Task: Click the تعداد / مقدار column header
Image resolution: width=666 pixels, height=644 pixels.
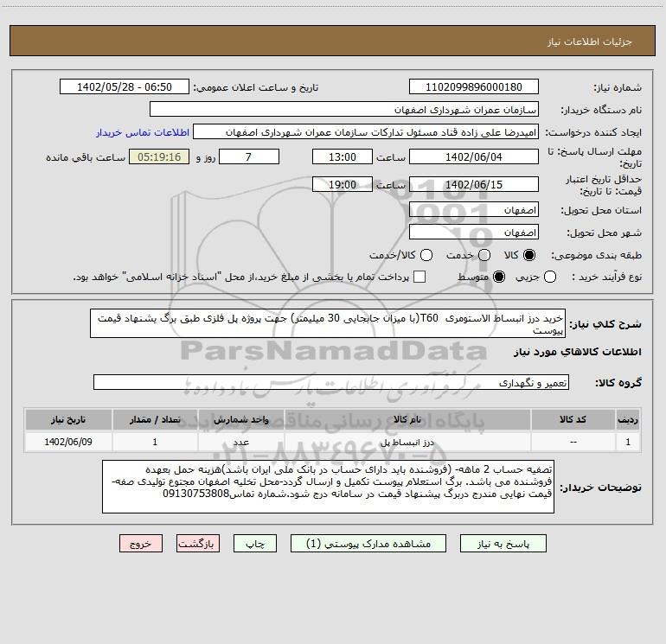Action: click(x=155, y=420)
